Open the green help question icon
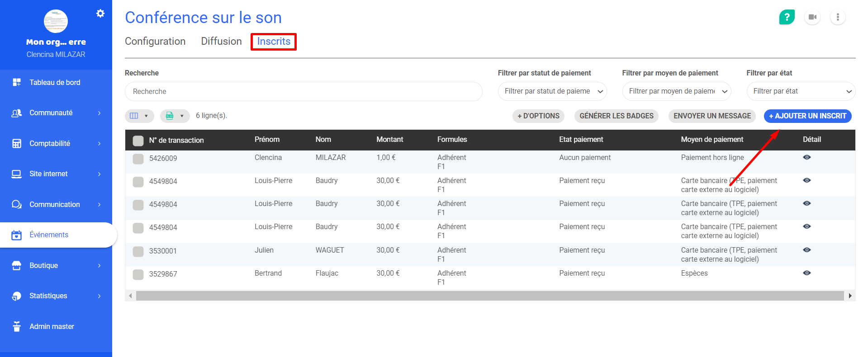Image resolution: width=868 pixels, height=357 pixels. pos(787,17)
